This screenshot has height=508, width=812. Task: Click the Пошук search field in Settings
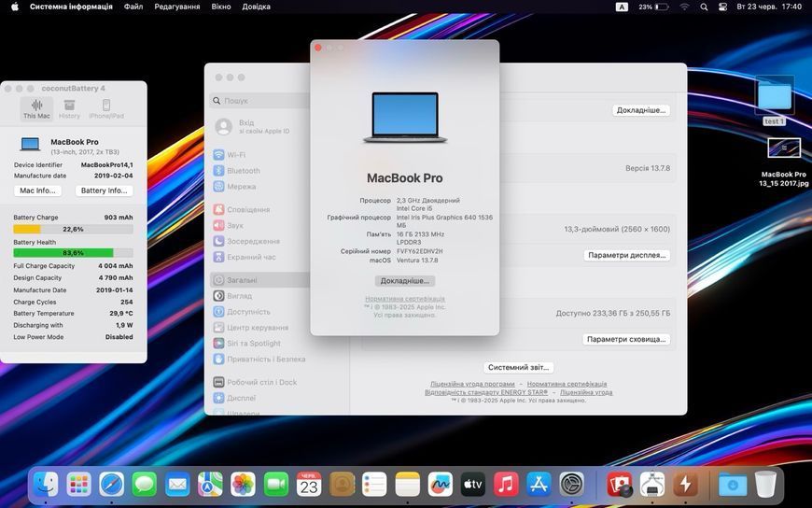(260, 101)
